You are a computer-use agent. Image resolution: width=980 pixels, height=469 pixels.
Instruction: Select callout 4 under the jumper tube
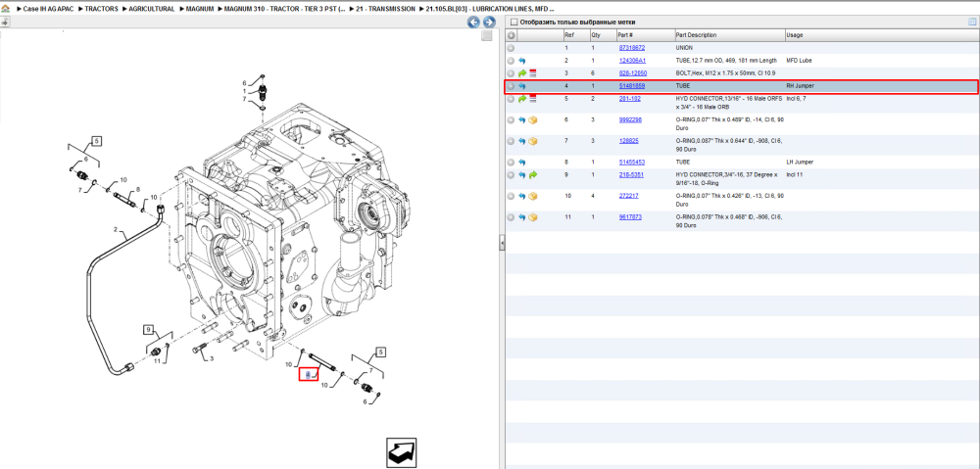tap(308, 374)
